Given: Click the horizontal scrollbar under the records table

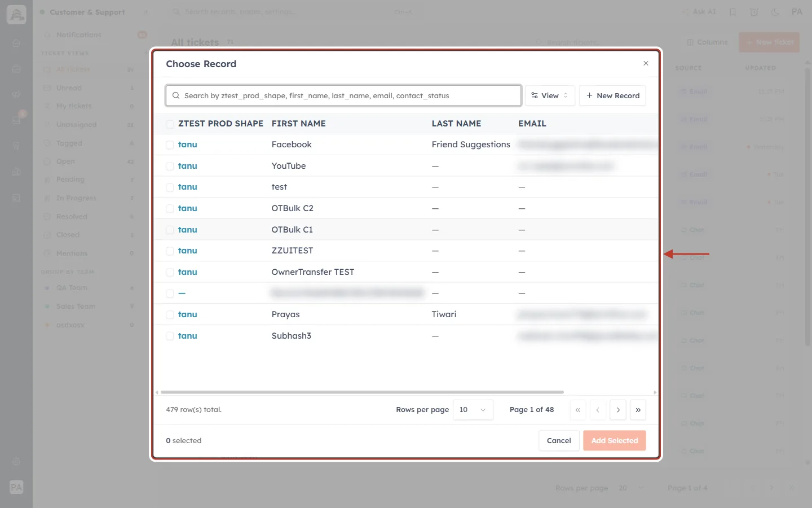Looking at the screenshot, I should click(362, 392).
